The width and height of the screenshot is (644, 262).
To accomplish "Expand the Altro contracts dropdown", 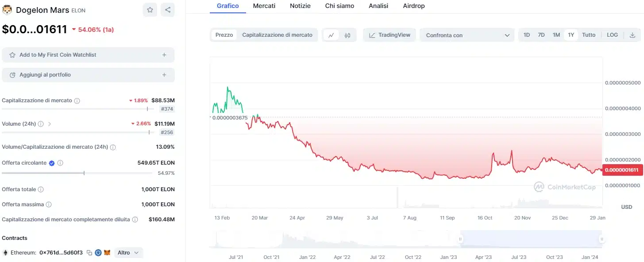I will pos(129,253).
